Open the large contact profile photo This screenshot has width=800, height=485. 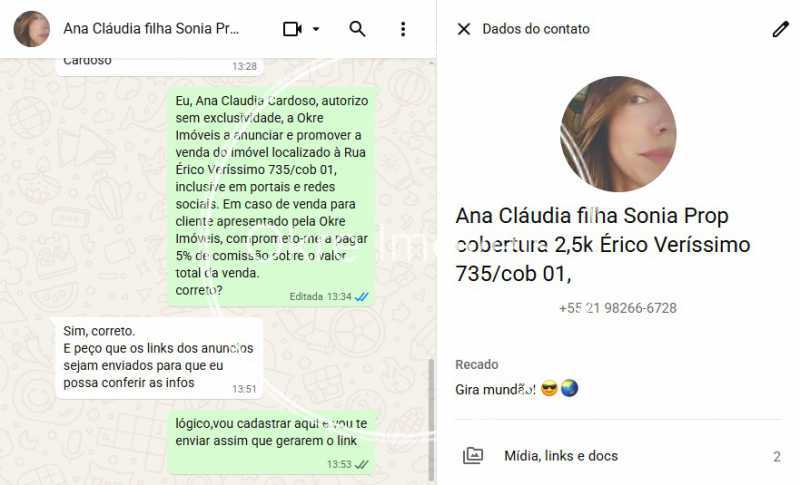(x=618, y=134)
